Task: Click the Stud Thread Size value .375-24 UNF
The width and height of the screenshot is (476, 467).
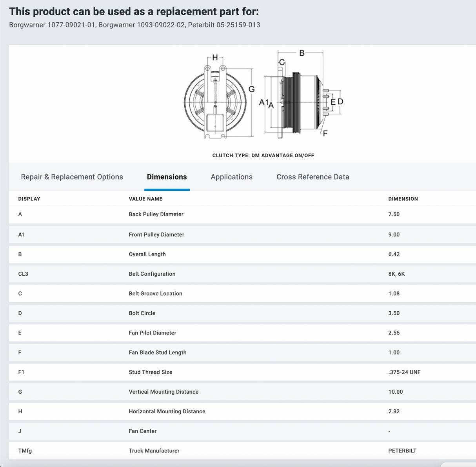Action: tap(404, 372)
